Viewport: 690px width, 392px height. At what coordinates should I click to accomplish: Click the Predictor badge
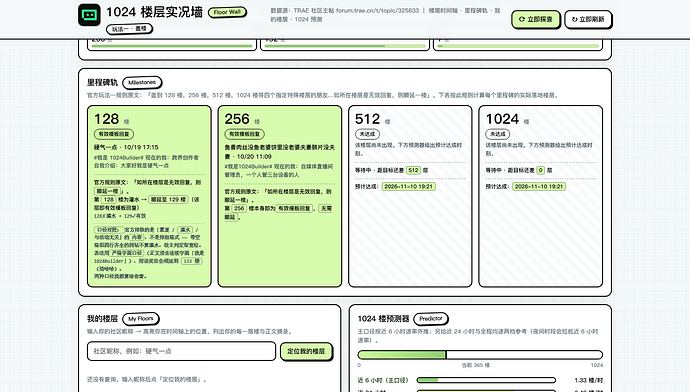tap(431, 319)
